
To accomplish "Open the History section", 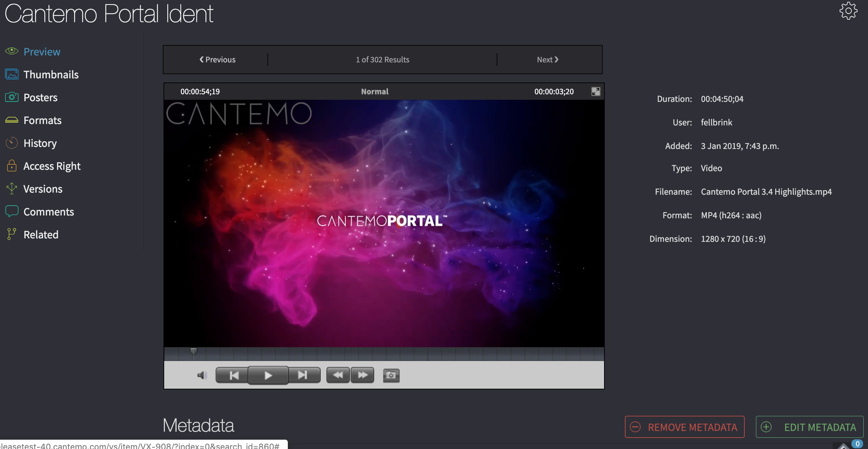I will pyautogui.click(x=40, y=143).
